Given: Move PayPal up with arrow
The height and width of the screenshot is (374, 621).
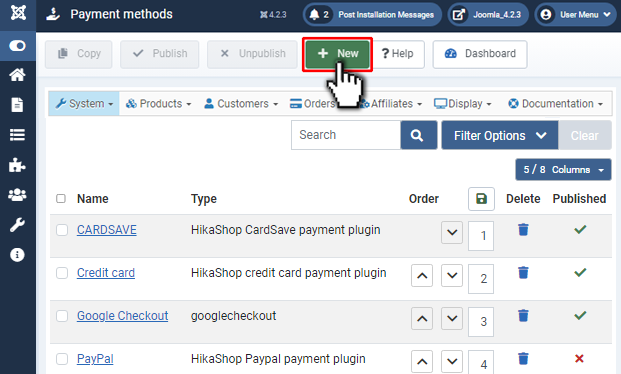Looking at the screenshot, I should point(422,361).
